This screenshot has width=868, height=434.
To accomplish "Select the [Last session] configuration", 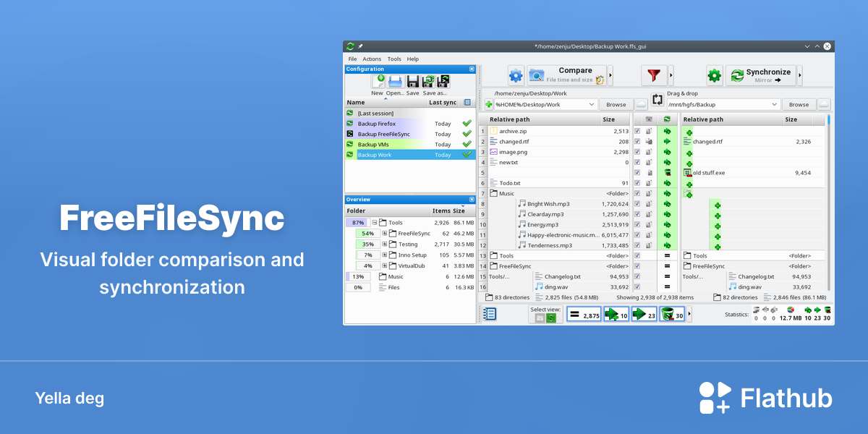I will point(409,114).
